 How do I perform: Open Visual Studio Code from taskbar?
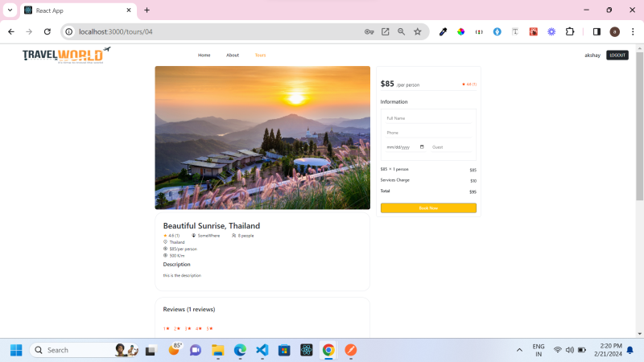tap(262, 350)
